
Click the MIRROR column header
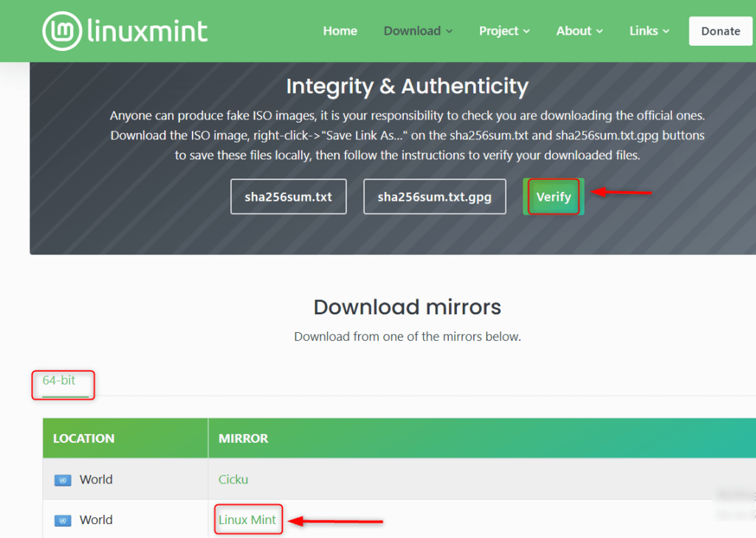[x=243, y=438]
